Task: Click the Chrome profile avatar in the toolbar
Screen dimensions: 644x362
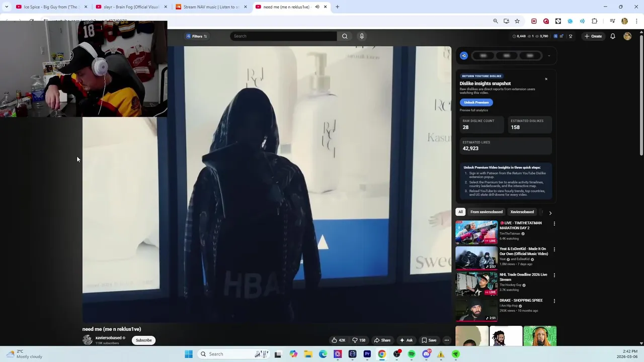Action: [624, 21]
